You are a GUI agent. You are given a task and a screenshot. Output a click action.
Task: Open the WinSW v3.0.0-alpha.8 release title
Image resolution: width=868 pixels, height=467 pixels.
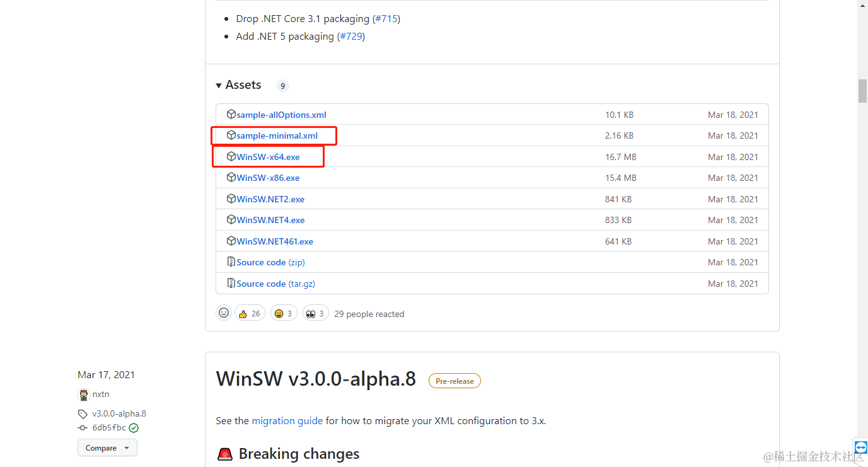pyautogui.click(x=316, y=379)
